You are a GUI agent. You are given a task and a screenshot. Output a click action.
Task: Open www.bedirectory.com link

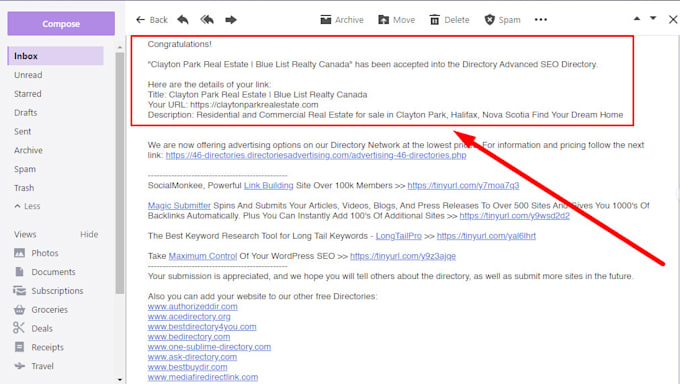click(189, 337)
